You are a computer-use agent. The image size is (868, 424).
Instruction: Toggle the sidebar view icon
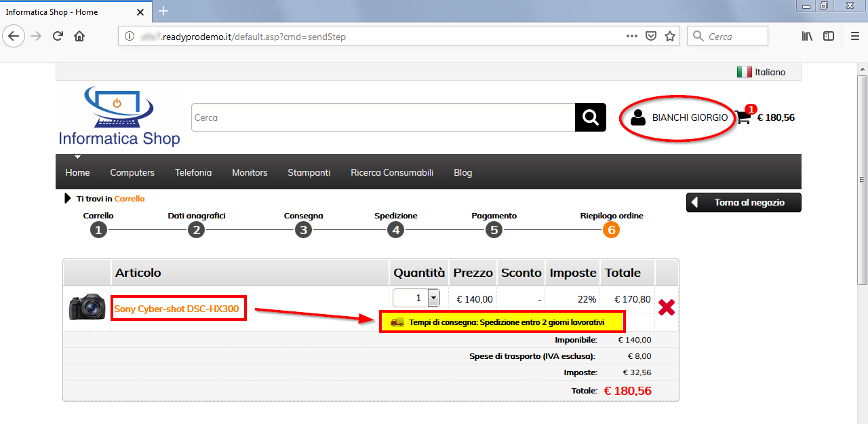(x=829, y=36)
